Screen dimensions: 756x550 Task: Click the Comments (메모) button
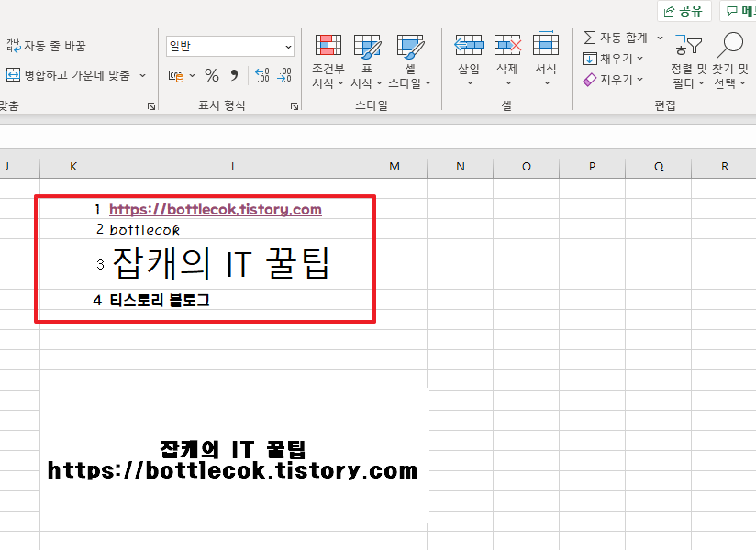tap(739, 11)
